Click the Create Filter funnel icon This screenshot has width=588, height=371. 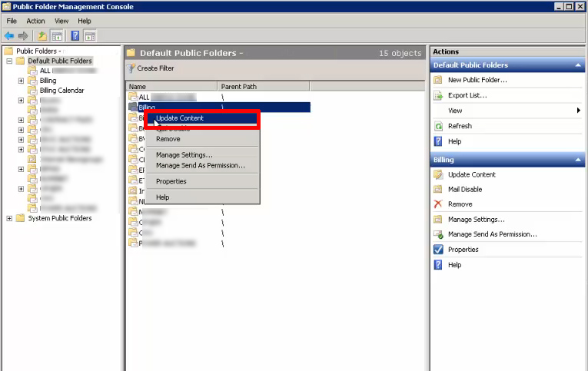[131, 68]
